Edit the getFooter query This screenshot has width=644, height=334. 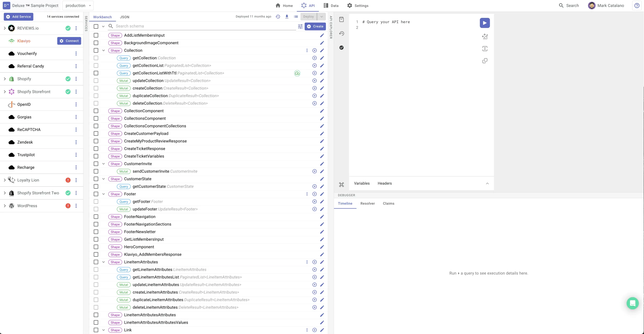(322, 202)
